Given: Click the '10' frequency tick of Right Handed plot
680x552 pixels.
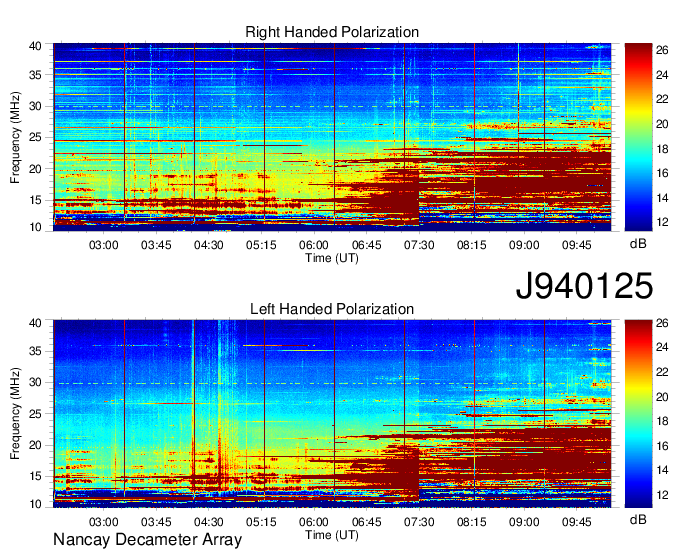Looking at the screenshot, I should coord(35,227).
